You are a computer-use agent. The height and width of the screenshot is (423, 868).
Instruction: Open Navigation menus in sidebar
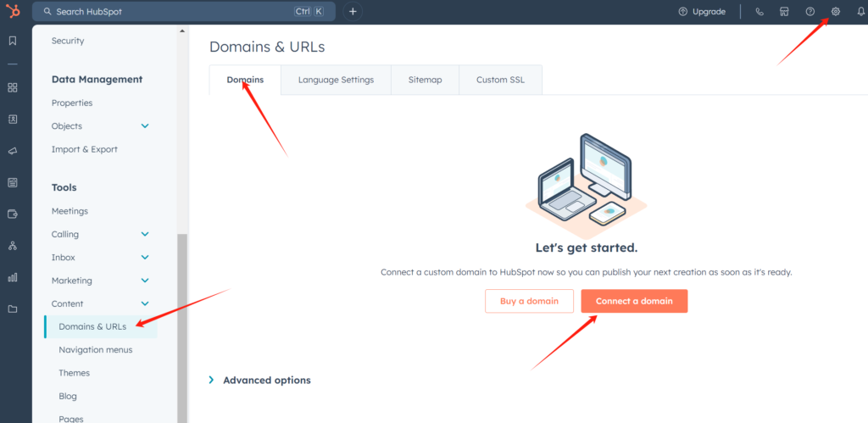coord(96,349)
